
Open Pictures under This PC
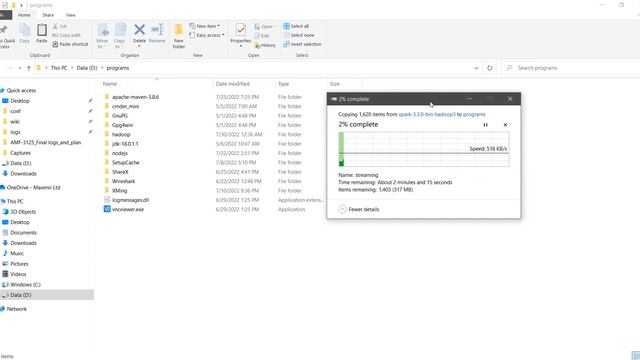point(19,264)
